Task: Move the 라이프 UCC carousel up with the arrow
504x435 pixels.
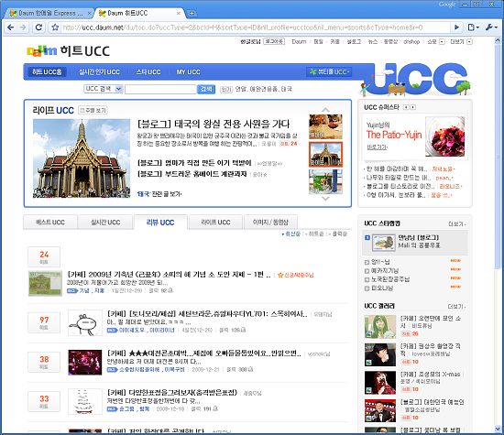Action: [x=325, y=110]
